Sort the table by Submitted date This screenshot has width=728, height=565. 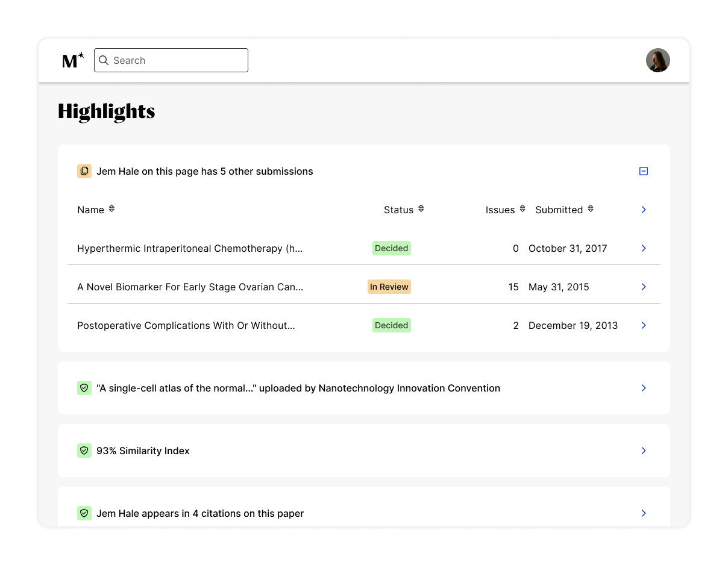[x=591, y=209]
